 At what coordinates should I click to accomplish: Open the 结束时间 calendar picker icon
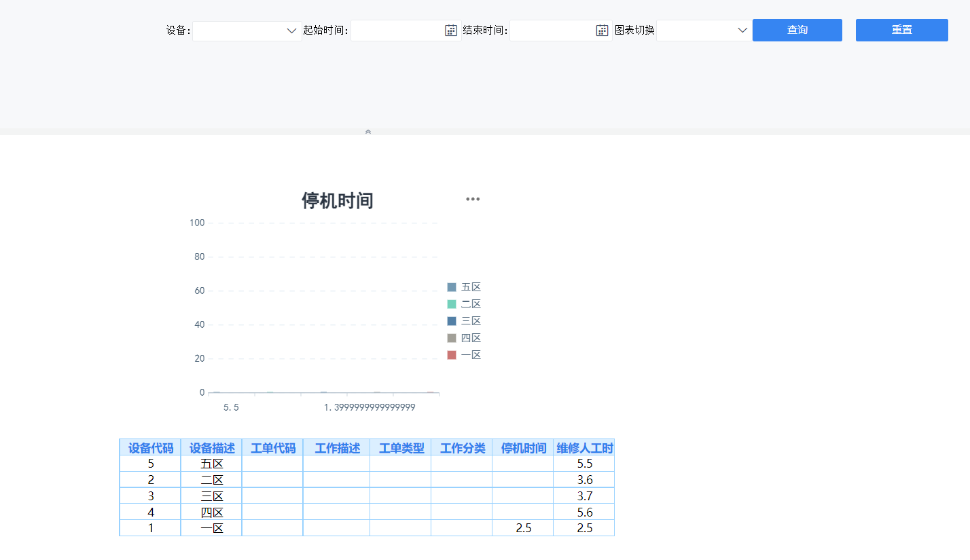point(602,30)
